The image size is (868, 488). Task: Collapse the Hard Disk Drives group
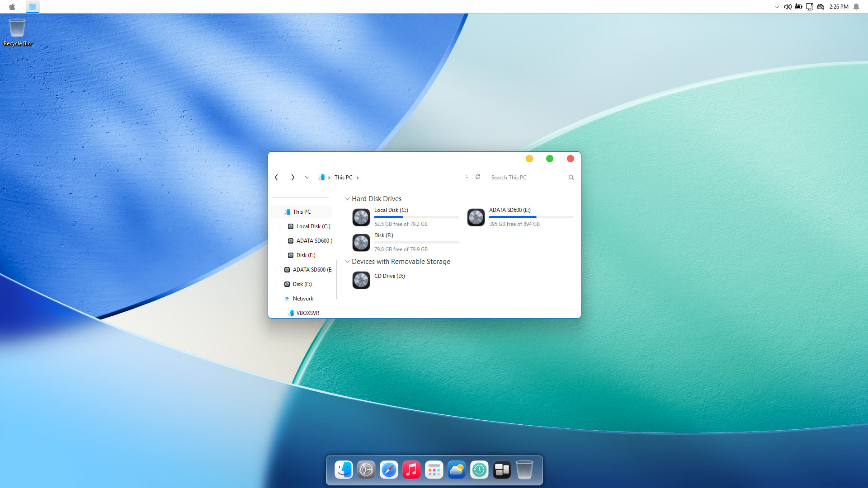(347, 199)
